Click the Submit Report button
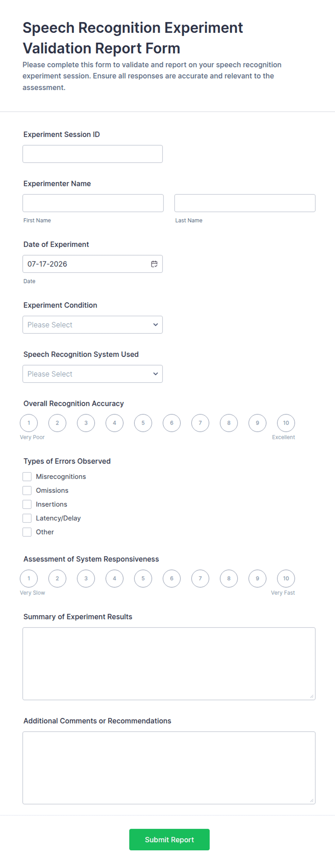335x868 pixels. click(169, 840)
